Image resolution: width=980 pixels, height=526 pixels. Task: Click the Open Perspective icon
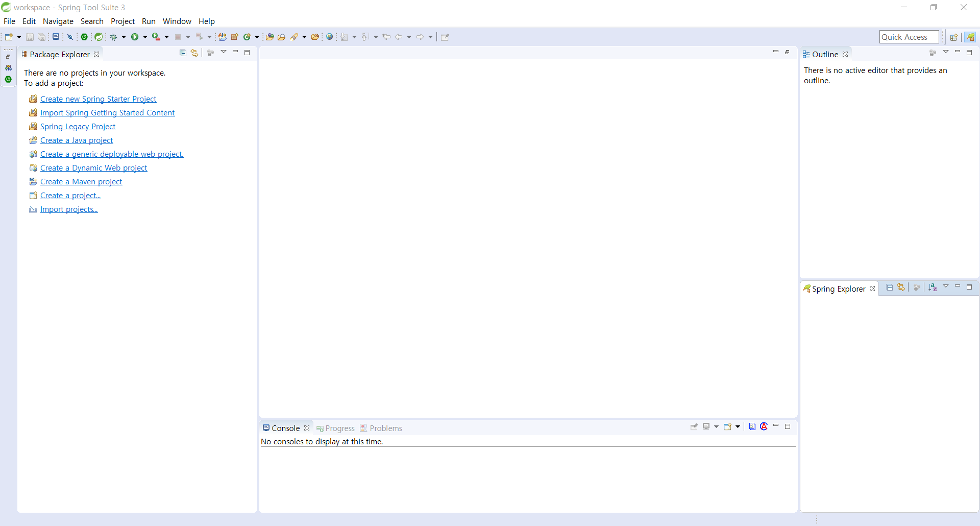click(953, 37)
